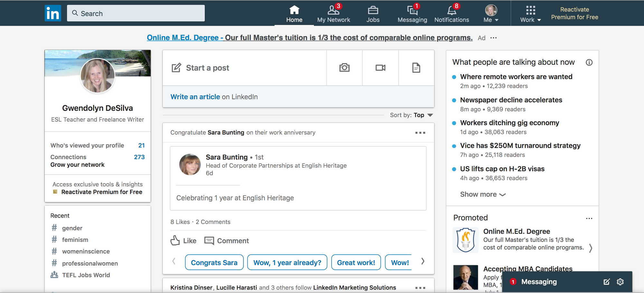Read Newspaper decline accelerates story
Viewport: 644px width, 293px height.
pos(511,100)
